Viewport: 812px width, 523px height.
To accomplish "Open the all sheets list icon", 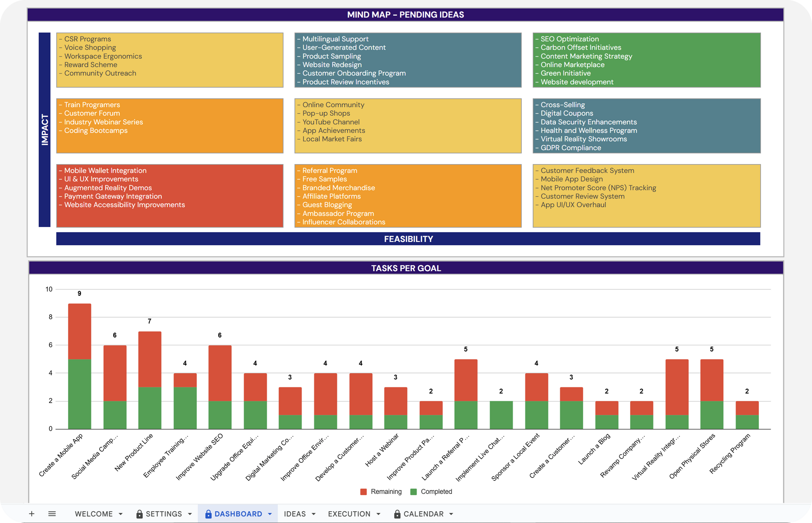I will (x=52, y=514).
